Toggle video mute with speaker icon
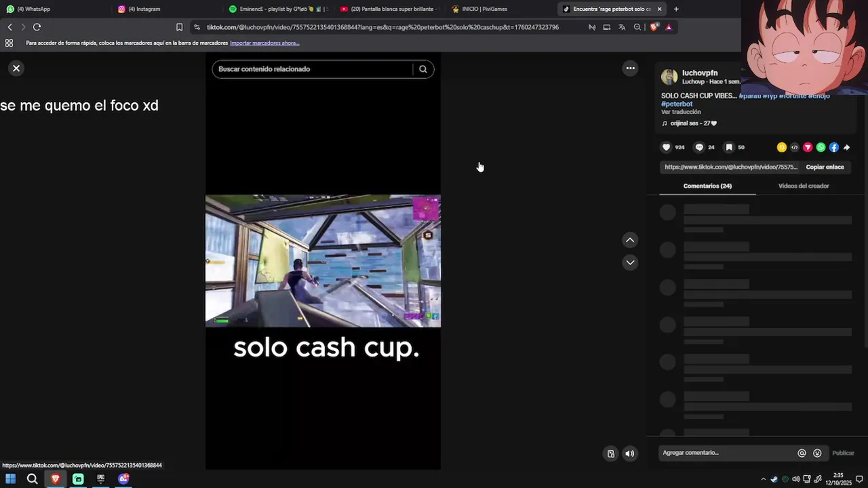This screenshot has height=488, width=868. click(630, 453)
